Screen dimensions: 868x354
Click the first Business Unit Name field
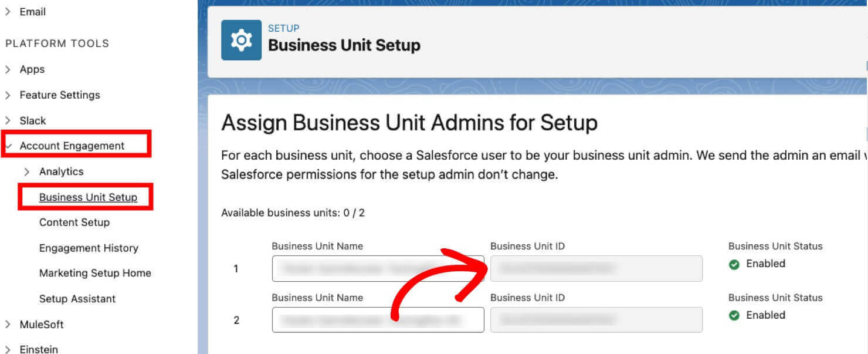tap(378, 268)
